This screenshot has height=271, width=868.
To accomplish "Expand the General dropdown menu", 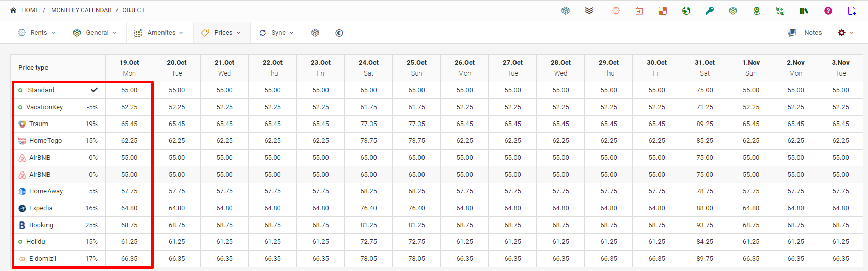I will pyautogui.click(x=95, y=33).
